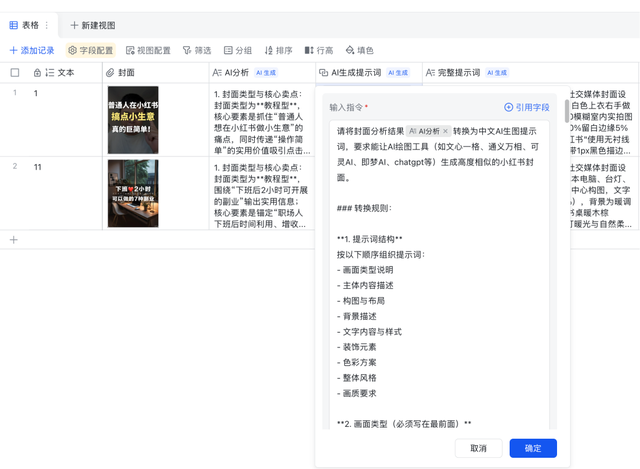The image size is (640, 469).
Task: Click 添加记录 to add a record
Action: click(x=32, y=50)
